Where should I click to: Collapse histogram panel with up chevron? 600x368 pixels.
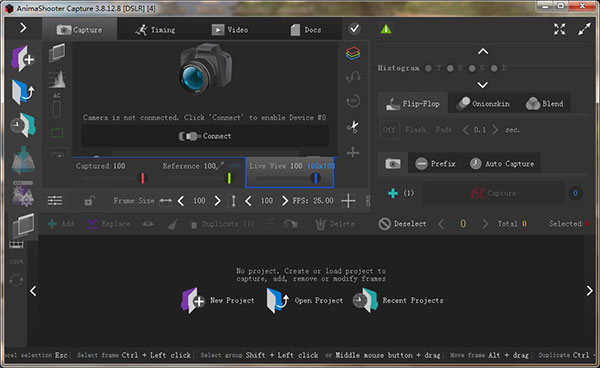point(483,51)
